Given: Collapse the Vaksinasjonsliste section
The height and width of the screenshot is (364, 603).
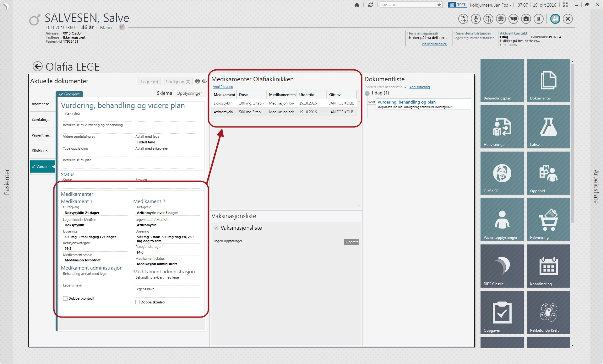Looking at the screenshot, I should pos(216,228).
